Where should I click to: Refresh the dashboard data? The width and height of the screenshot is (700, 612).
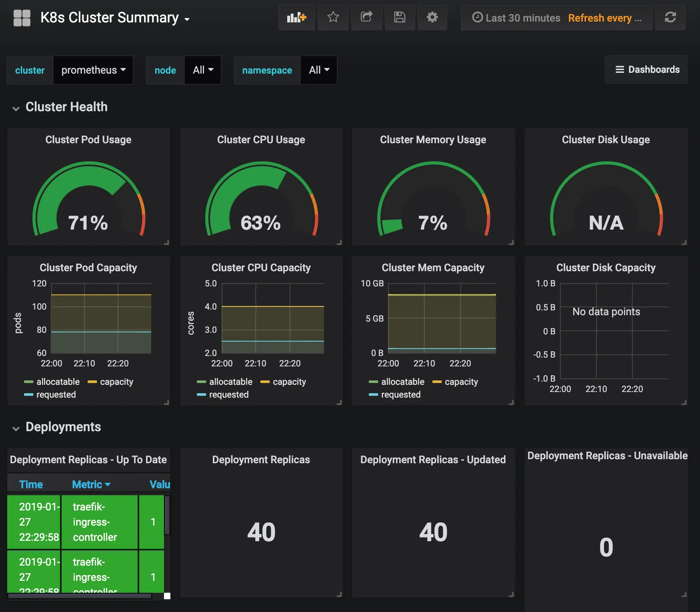(x=670, y=18)
